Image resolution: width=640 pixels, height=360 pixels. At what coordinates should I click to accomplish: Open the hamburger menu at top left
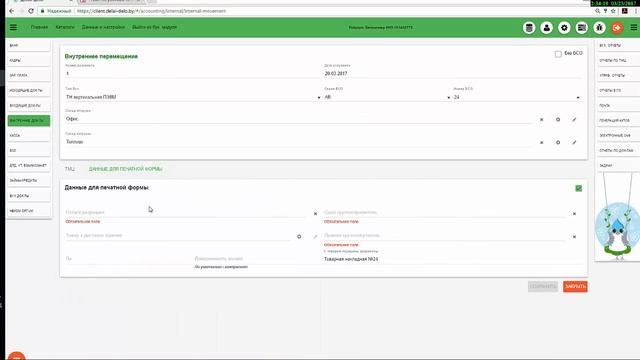tap(13, 27)
